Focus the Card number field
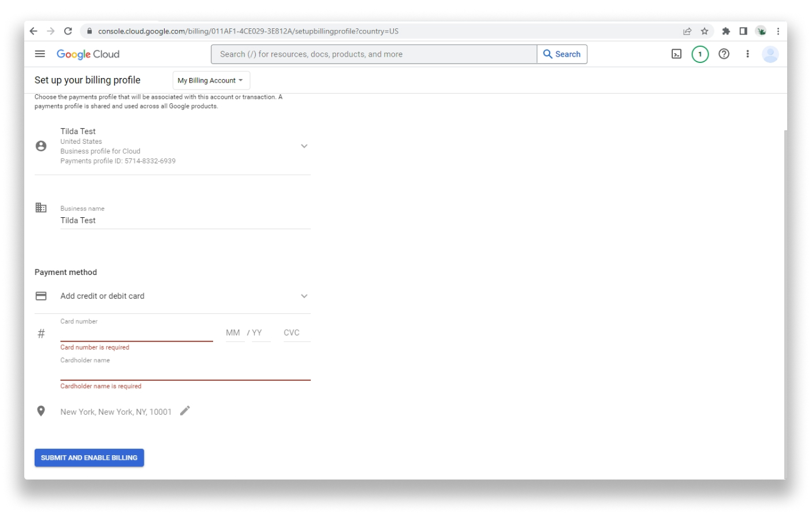Screen dimensions: 812x524 tap(136, 333)
